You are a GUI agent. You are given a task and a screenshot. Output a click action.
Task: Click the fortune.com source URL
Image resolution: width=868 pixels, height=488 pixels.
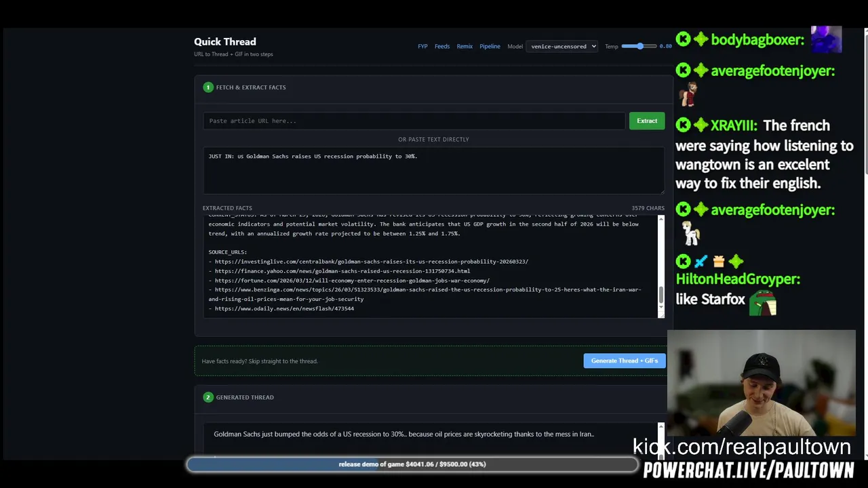pyautogui.click(x=352, y=281)
